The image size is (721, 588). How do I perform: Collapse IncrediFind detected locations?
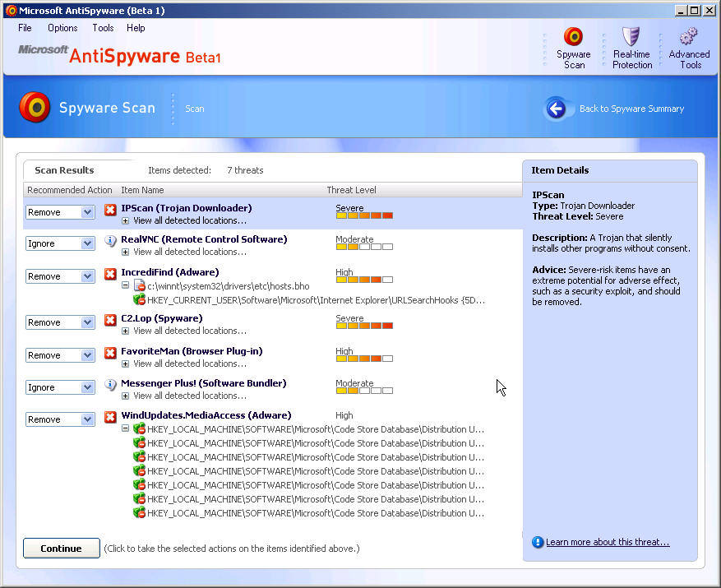pyautogui.click(x=125, y=285)
